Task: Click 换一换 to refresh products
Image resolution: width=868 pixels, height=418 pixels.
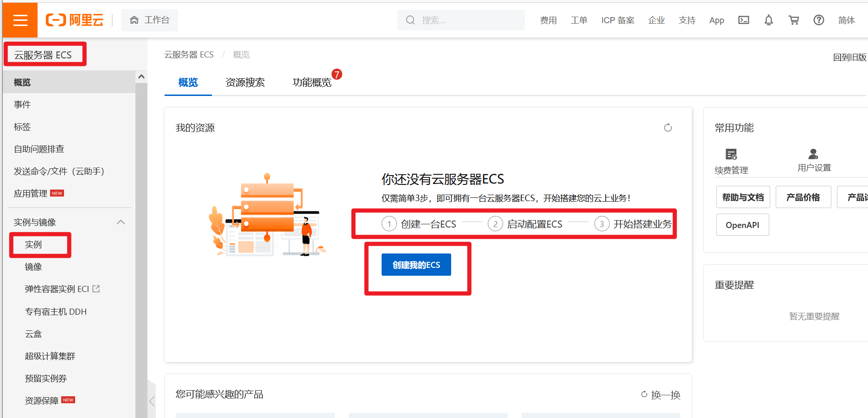Action: 661,395
